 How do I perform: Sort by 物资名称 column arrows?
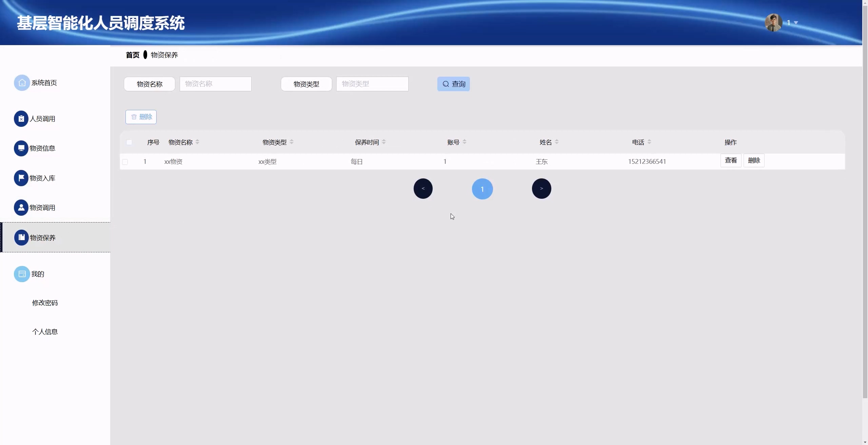coord(197,142)
